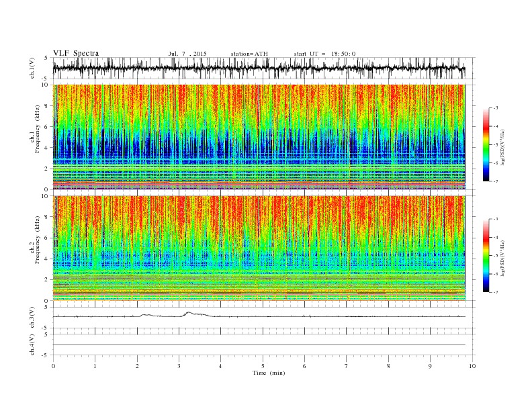Select the date text "Jul. 7 , 2015"

tap(187, 54)
